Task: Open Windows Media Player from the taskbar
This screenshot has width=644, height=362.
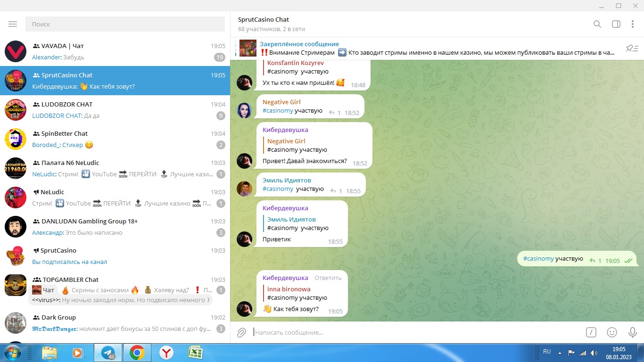Action: 78,353
